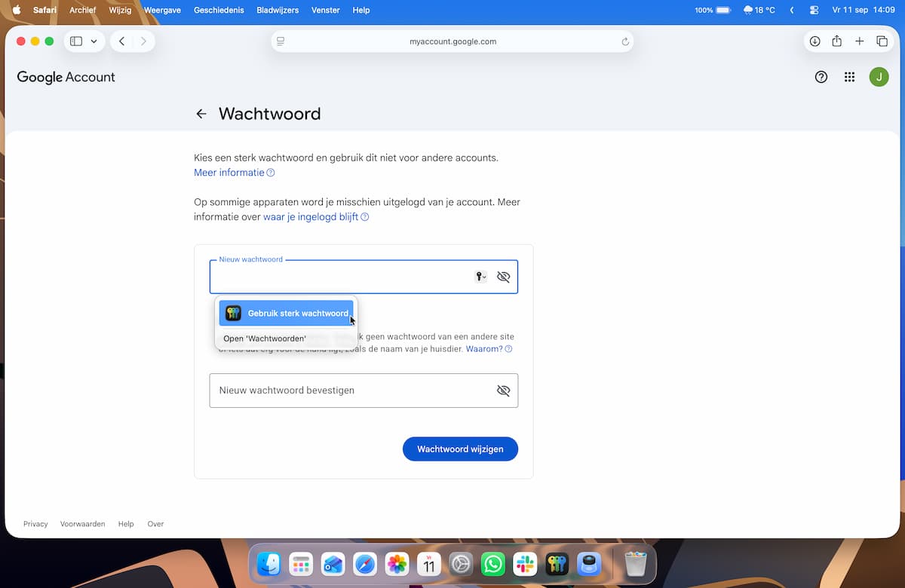Screen dimensions: 905x588
Task: Open Photos from Dock
Action: pos(397,564)
